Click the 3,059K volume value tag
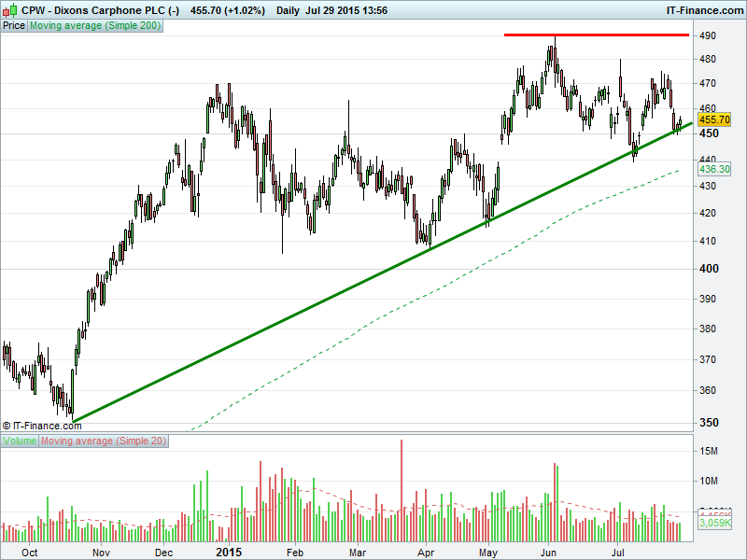The height and width of the screenshot is (560, 747). pos(714,525)
